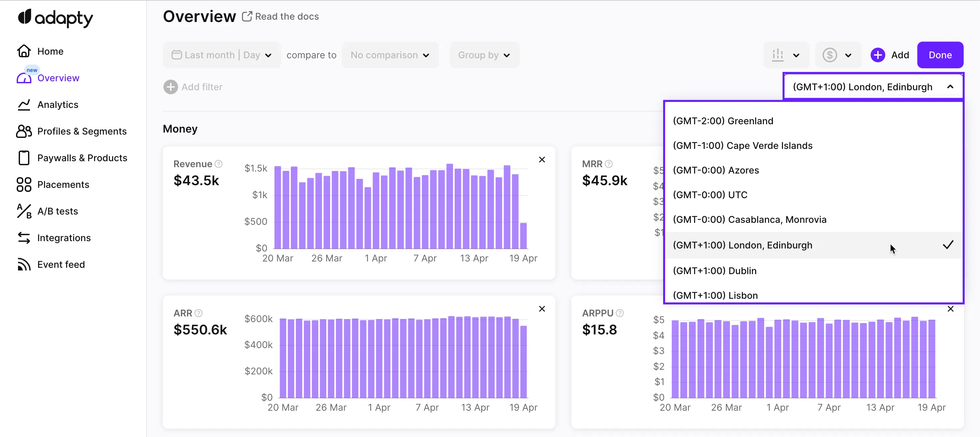Open the Group by dropdown
Viewport: 980px width, 437px height.
484,55
